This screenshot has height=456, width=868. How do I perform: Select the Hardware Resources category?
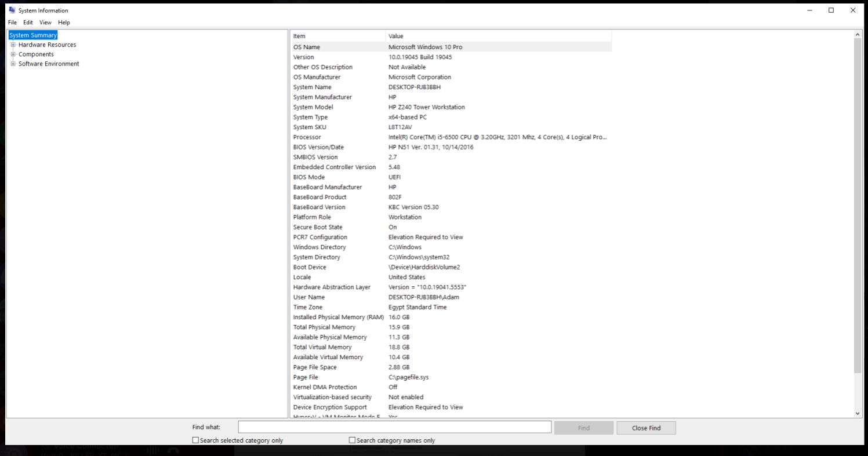(x=47, y=45)
